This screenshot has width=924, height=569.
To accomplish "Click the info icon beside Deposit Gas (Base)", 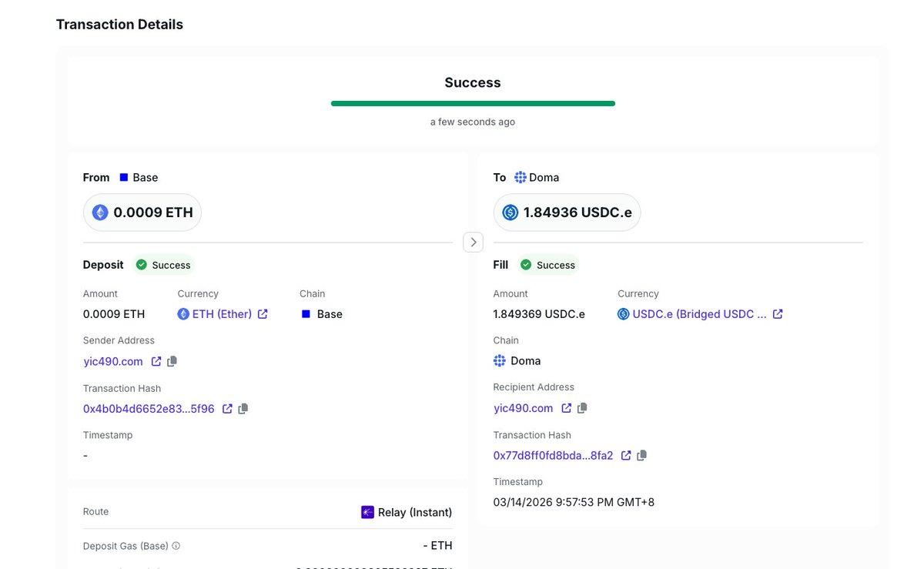I will pos(176,546).
